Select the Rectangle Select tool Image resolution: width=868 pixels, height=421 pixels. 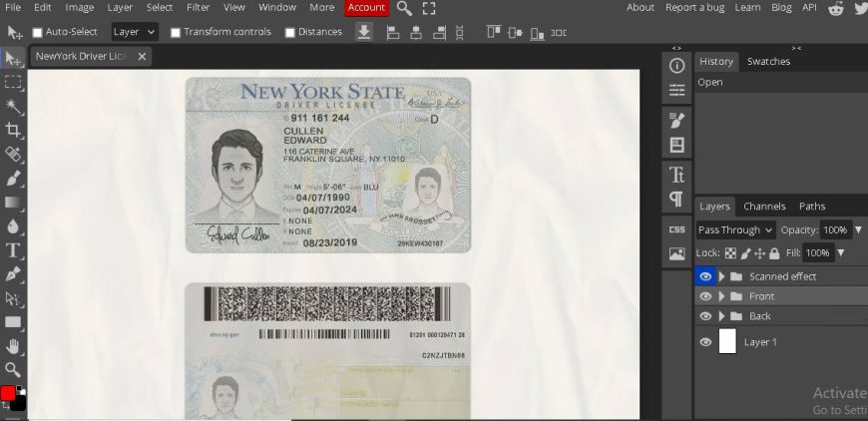13,82
